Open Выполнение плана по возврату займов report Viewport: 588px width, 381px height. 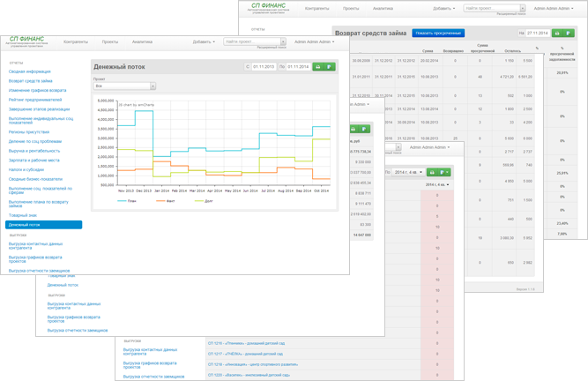[x=39, y=204]
